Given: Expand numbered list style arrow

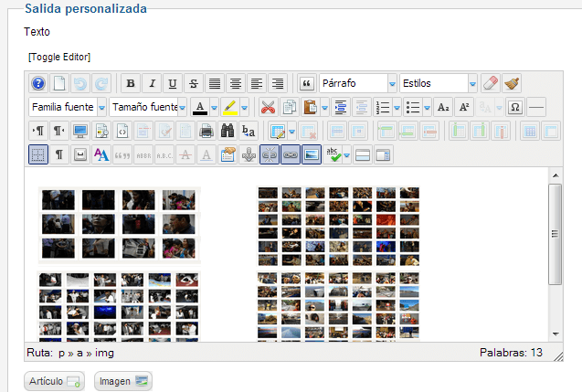Looking at the screenshot, I should tap(397, 107).
